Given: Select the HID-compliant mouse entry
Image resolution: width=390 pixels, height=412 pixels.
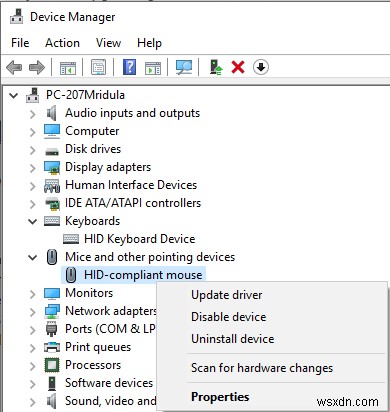Looking at the screenshot, I should pos(143,275).
